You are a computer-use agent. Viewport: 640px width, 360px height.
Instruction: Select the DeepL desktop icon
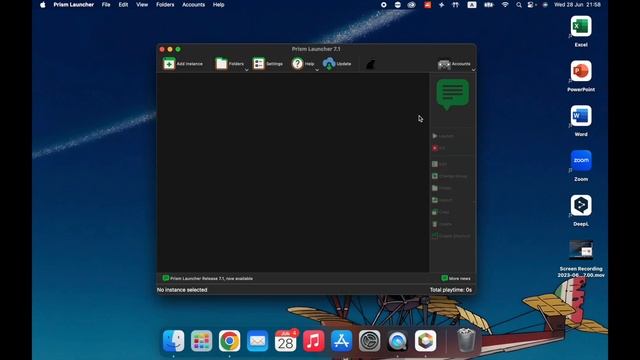pyautogui.click(x=581, y=206)
